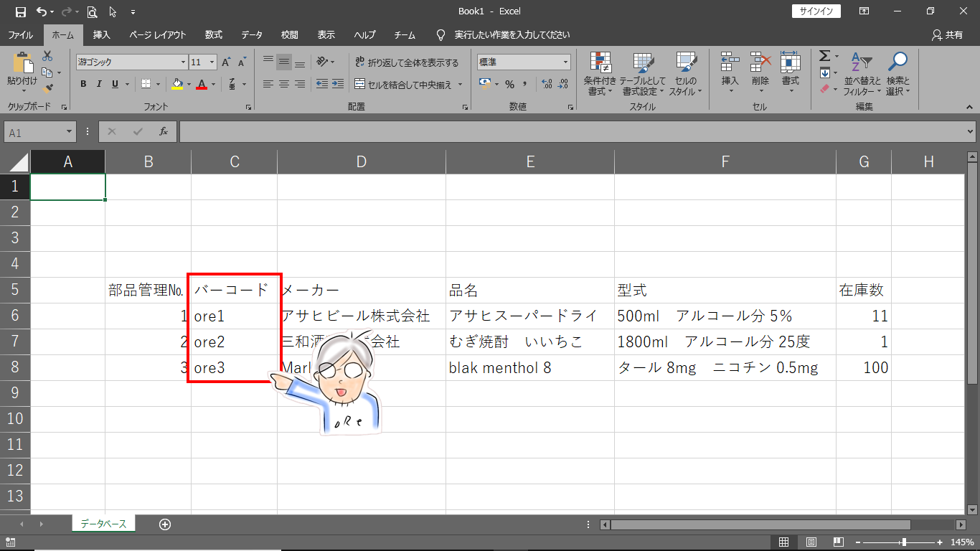
Task: Increase font size with the large A
Action: point(227,62)
